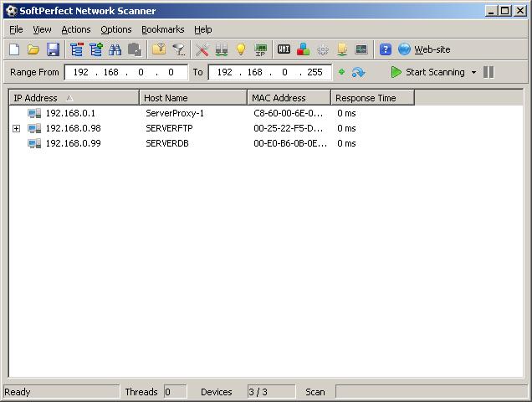532x402 pixels.
Task: Open the View menu
Action: (x=42, y=29)
